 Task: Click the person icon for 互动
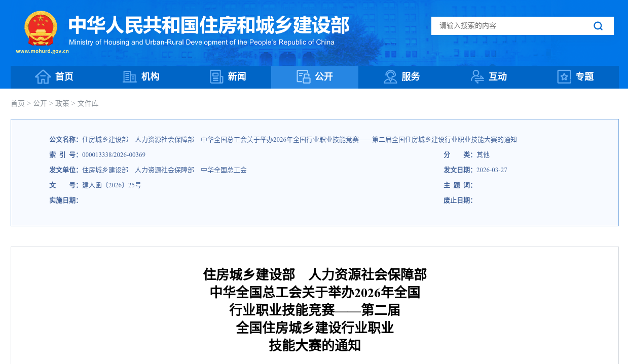pyautogui.click(x=477, y=77)
